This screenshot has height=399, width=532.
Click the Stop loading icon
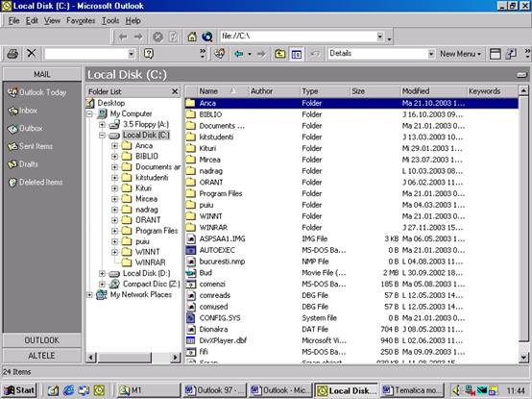point(157,37)
